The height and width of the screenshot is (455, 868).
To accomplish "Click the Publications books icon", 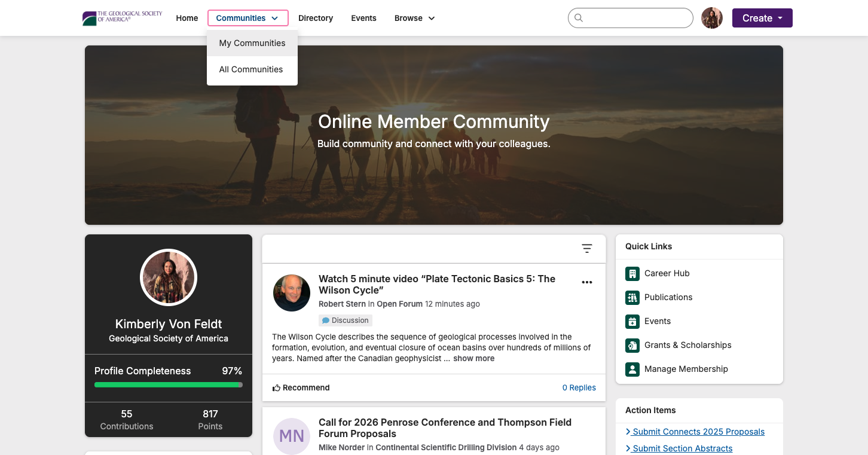I will click(632, 297).
